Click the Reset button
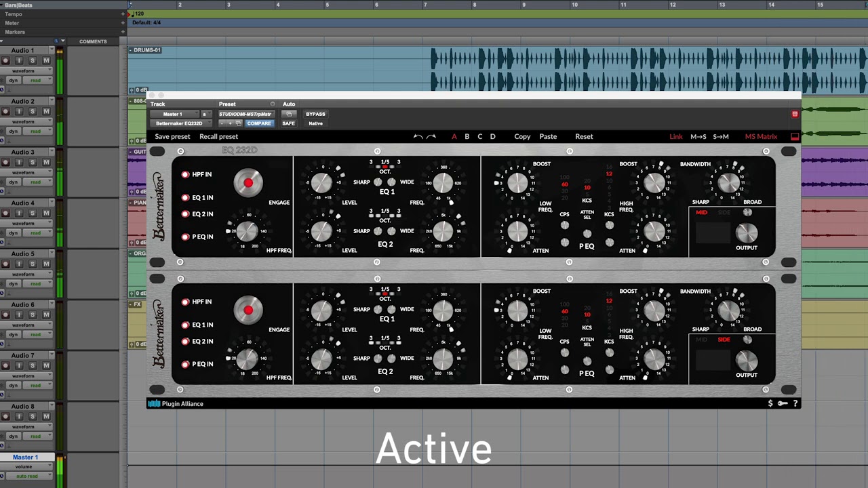The image size is (868, 488). pos(584,136)
